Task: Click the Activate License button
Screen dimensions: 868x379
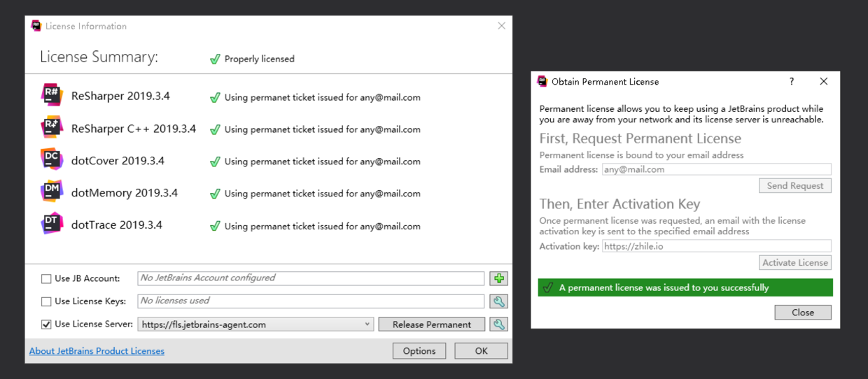Action: click(x=795, y=262)
